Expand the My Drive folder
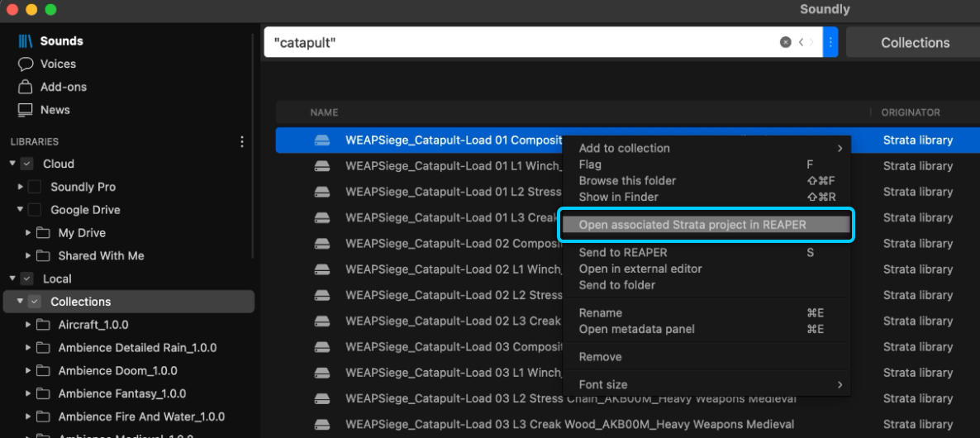 [x=28, y=233]
